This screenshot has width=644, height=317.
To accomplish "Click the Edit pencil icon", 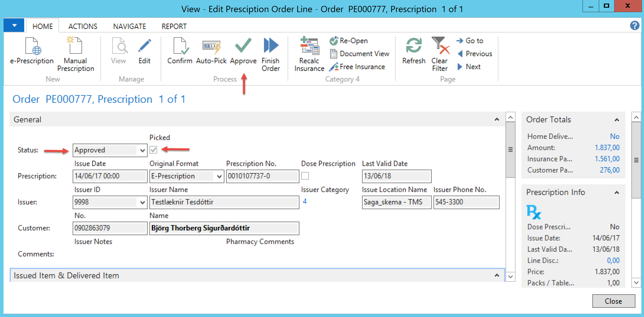I will point(144,46).
